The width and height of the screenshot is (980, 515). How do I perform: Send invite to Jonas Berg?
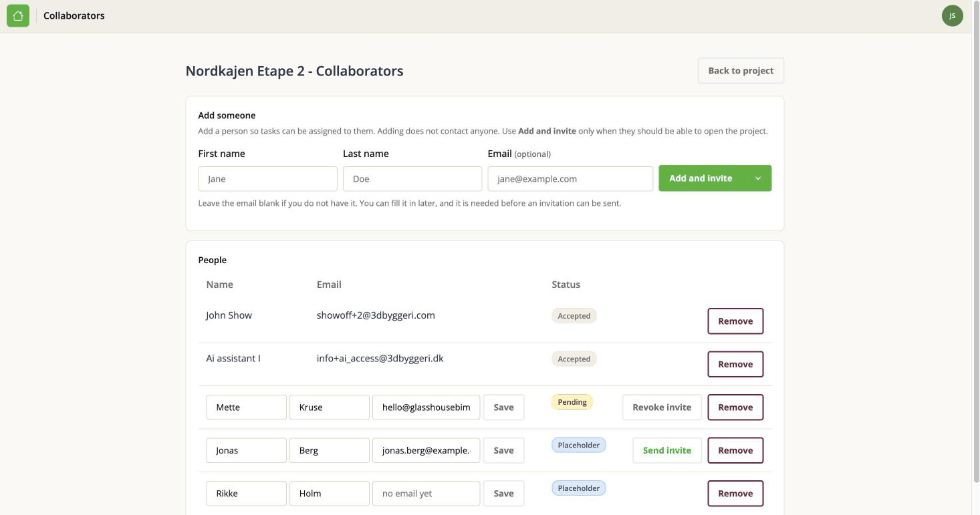click(x=667, y=450)
